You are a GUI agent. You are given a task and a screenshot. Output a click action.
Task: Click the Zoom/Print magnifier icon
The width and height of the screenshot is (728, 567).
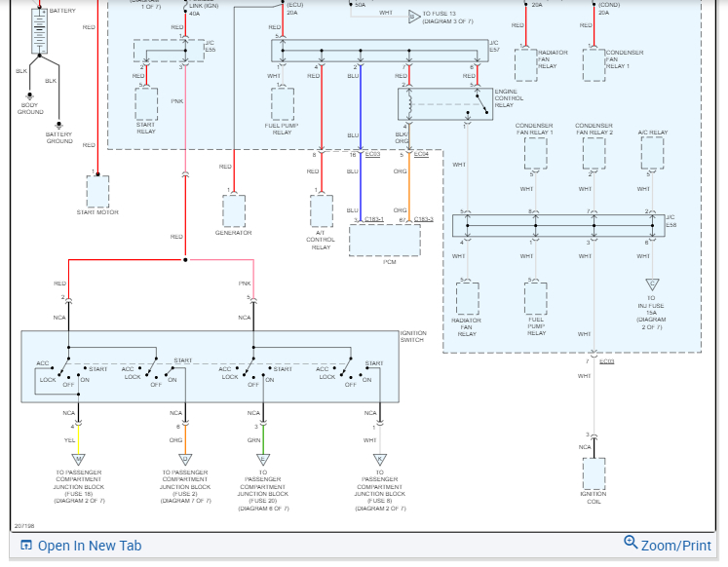(x=631, y=542)
